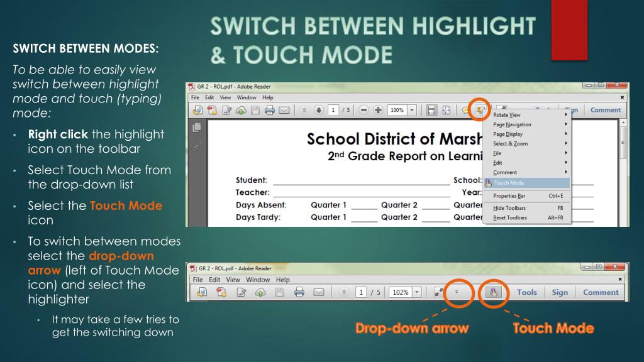Click the save floppy icon in the 102% zoom window
Viewport: 644px width, 362px height.
[x=280, y=292]
